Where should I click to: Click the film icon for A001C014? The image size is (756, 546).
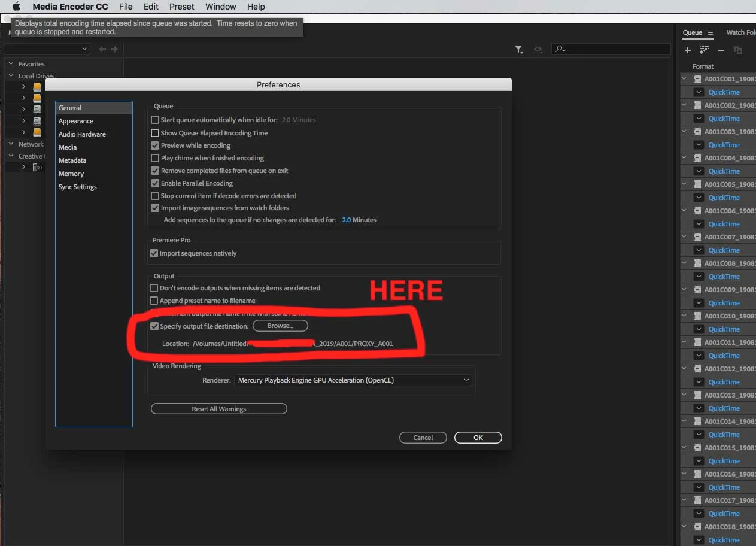coord(697,421)
